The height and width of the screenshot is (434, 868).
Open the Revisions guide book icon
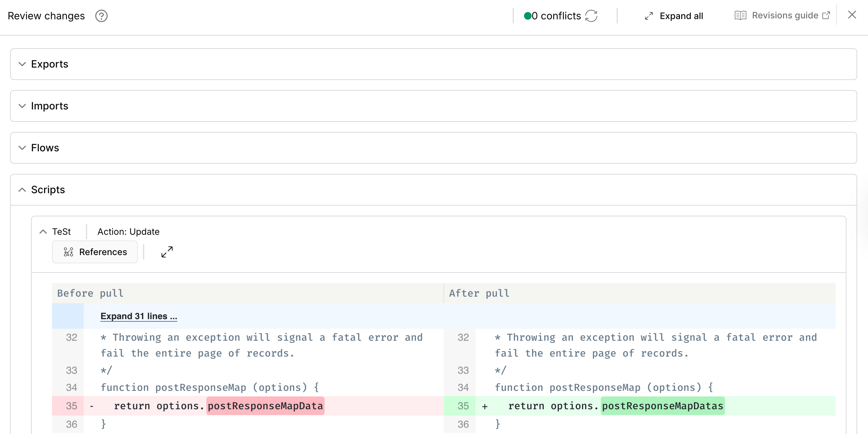tap(740, 16)
